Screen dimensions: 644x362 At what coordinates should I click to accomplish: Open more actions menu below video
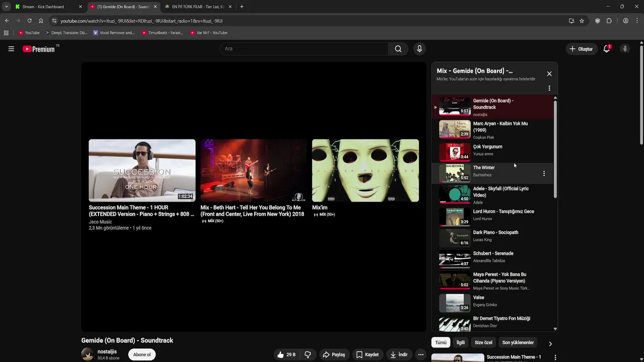(x=421, y=354)
